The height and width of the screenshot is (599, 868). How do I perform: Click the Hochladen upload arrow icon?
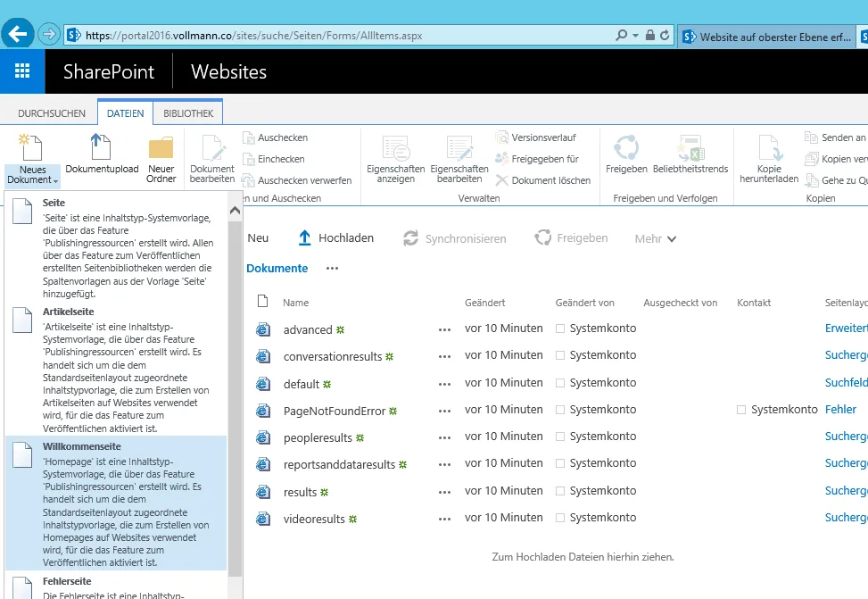click(304, 237)
